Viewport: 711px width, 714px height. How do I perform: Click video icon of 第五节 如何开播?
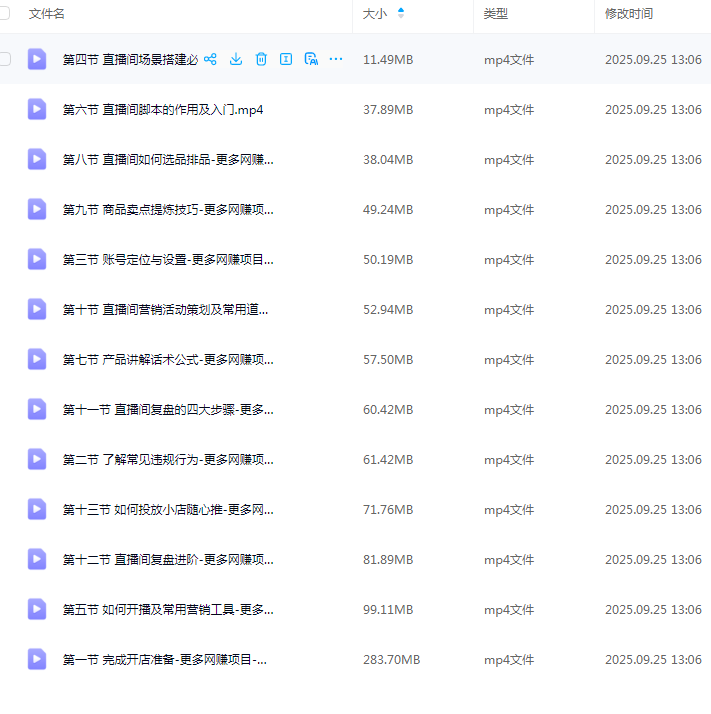coord(37,610)
